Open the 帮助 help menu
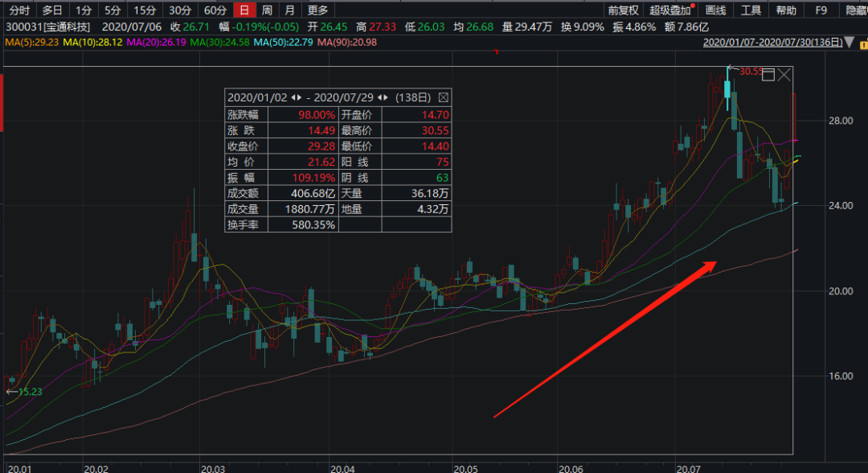 786,10
